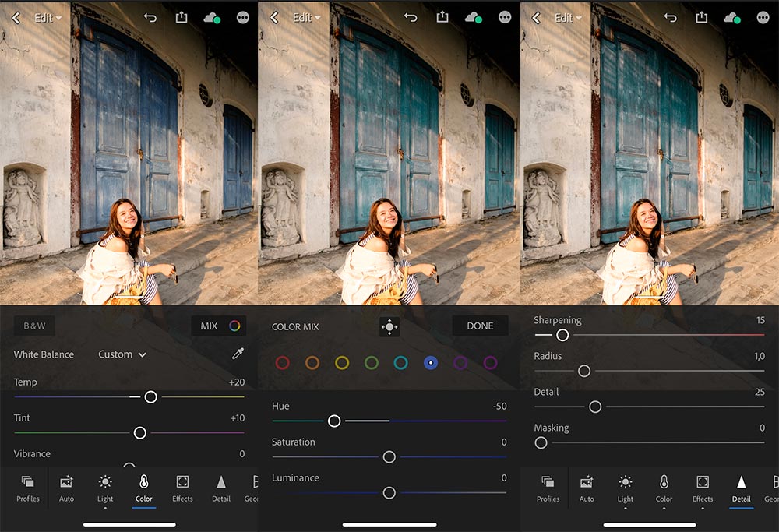Activate the Color Mix target adjustment tool
779x532 pixels.
(x=389, y=327)
